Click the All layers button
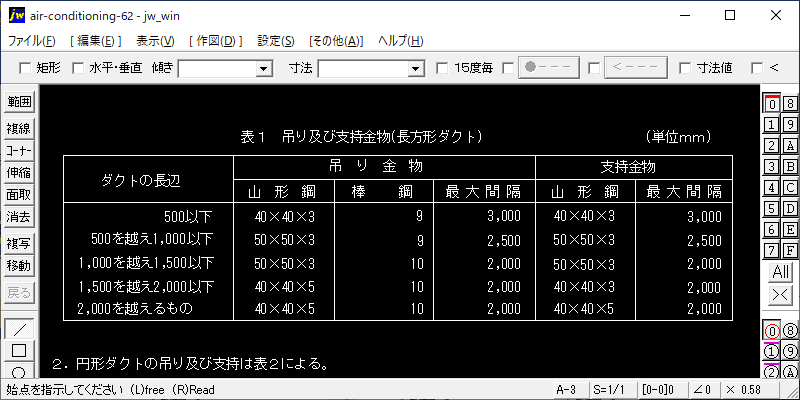This screenshot has height=400, width=800. point(780,272)
